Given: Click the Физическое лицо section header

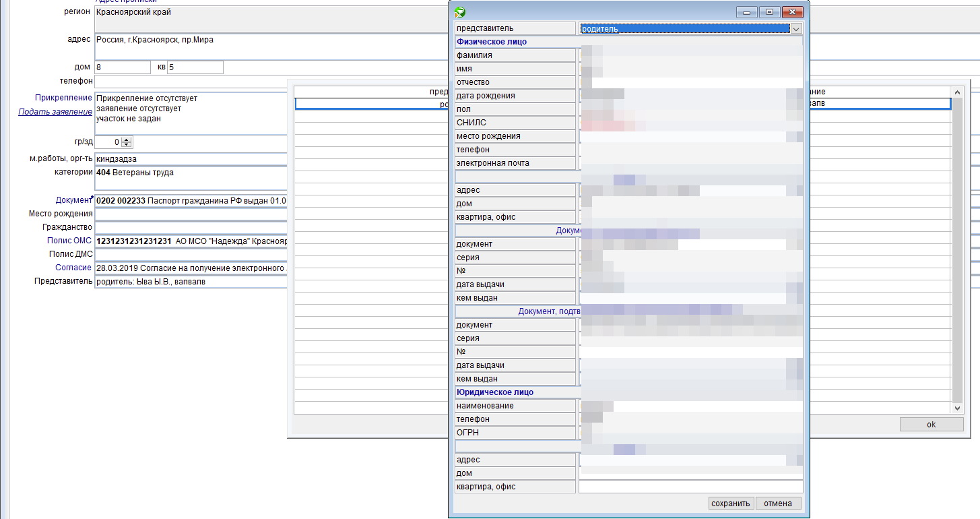Looking at the screenshot, I should tap(492, 42).
